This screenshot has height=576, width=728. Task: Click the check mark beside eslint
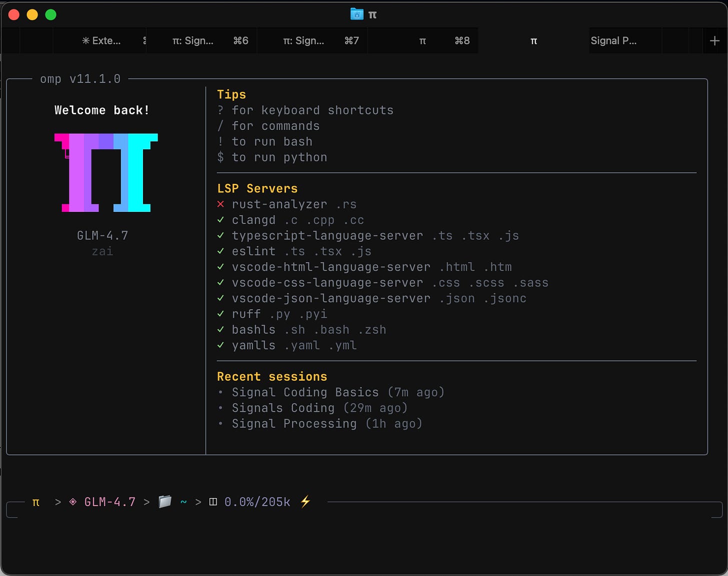click(220, 251)
